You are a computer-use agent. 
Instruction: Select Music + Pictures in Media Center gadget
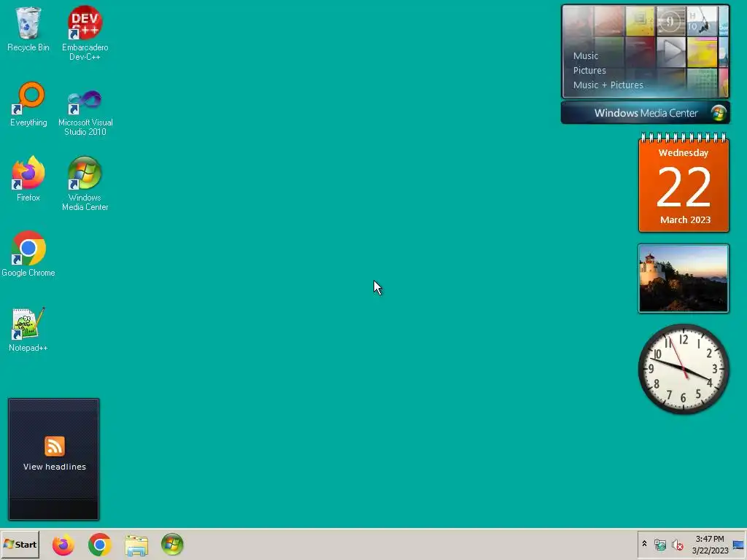608,85
